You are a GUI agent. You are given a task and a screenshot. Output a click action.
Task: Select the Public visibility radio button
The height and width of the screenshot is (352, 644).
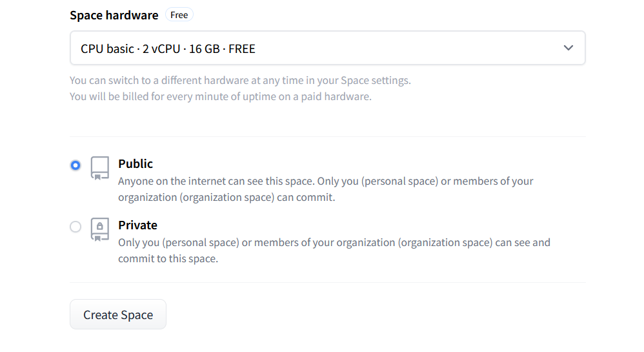coord(75,165)
